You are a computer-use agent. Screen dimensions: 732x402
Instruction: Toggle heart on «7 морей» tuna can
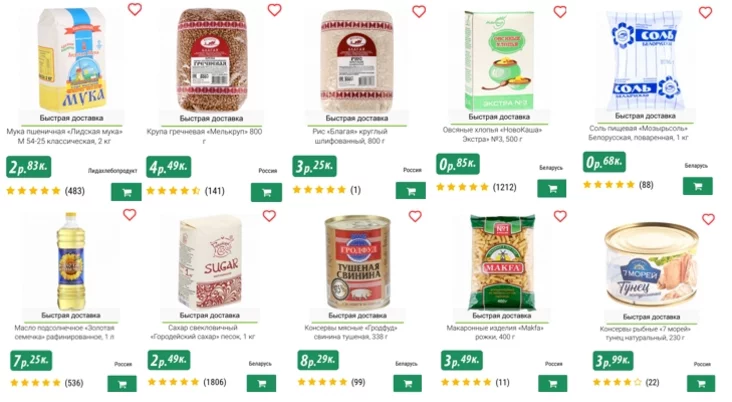(708, 219)
